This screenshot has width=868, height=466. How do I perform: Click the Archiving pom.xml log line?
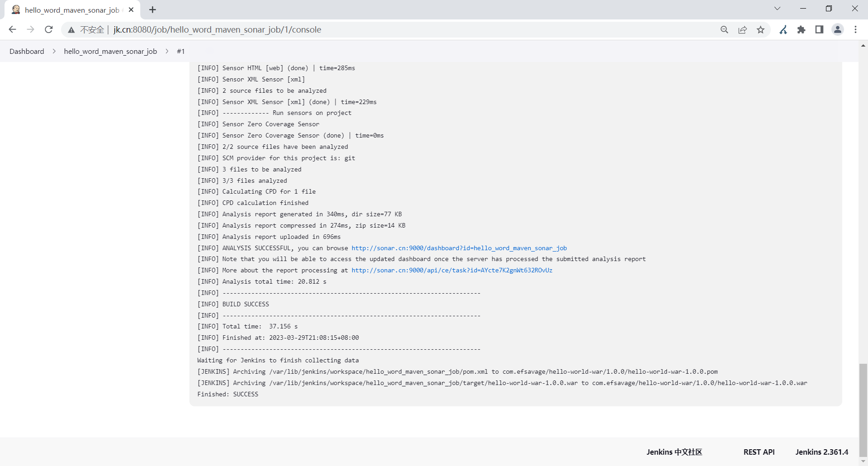pyautogui.click(x=458, y=371)
